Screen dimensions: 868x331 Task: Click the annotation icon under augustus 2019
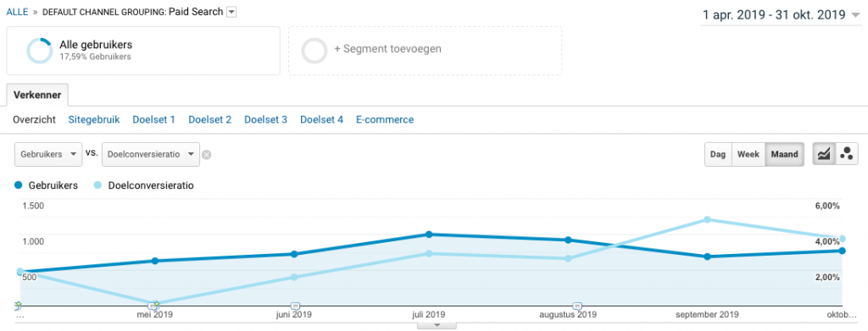[577, 306]
